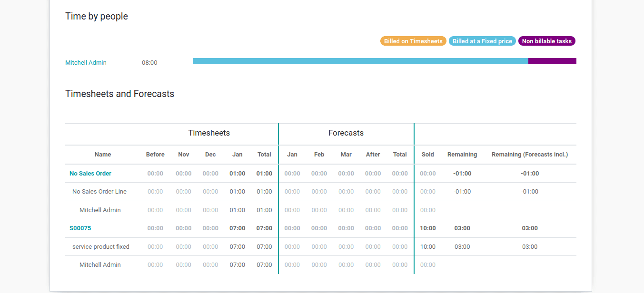Click the Mar forecast column header
Screen dimensions: 644x293
click(x=346, y=155)
